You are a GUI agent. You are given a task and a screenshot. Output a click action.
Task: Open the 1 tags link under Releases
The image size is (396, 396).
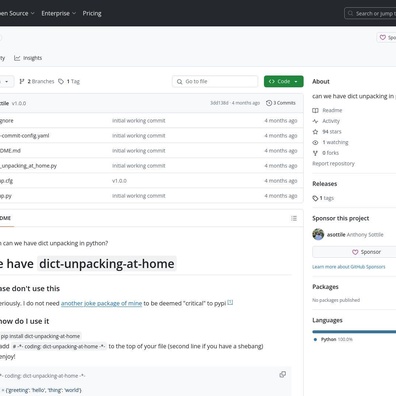pos(327,198)
